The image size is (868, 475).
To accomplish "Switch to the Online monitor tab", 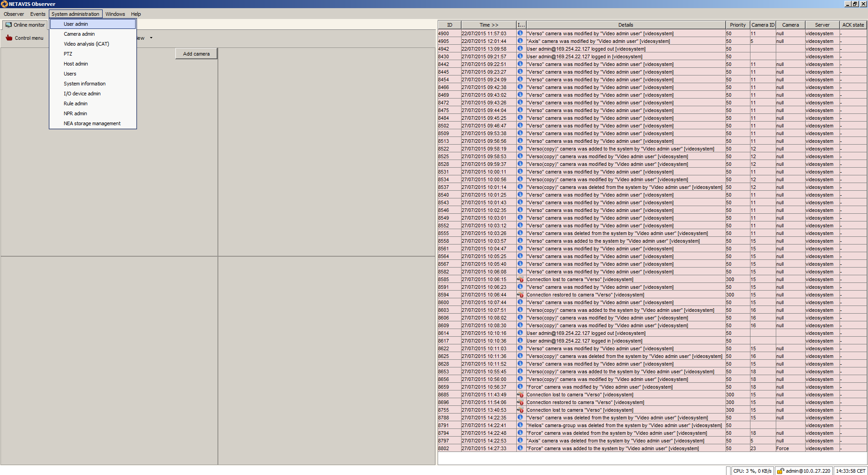I will [25, 25].
